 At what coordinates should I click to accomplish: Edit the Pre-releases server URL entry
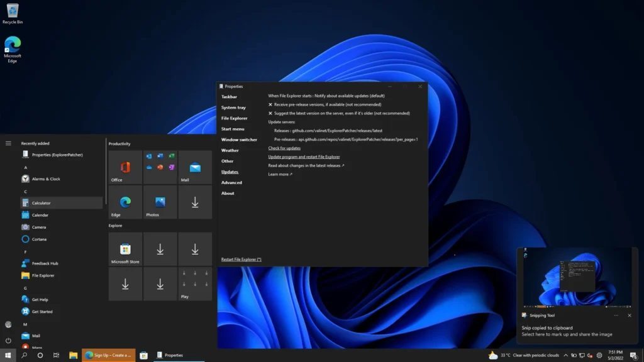pos(346,139)
